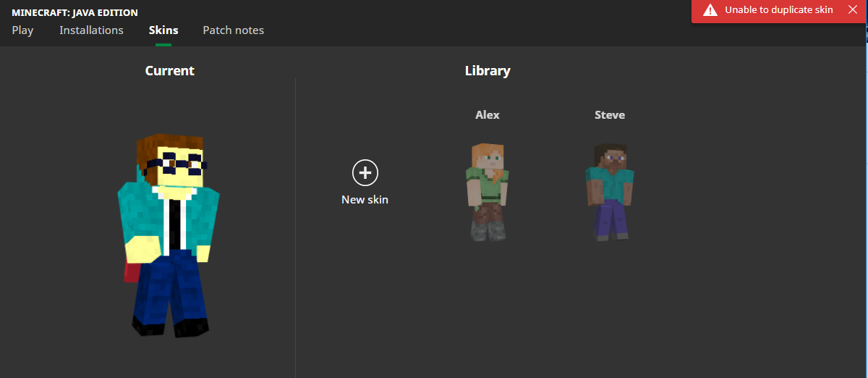Click the 'MINECRAFT: JAVA EDITION' title
This screenshot has width=868, height=378.
click(75, 12)
